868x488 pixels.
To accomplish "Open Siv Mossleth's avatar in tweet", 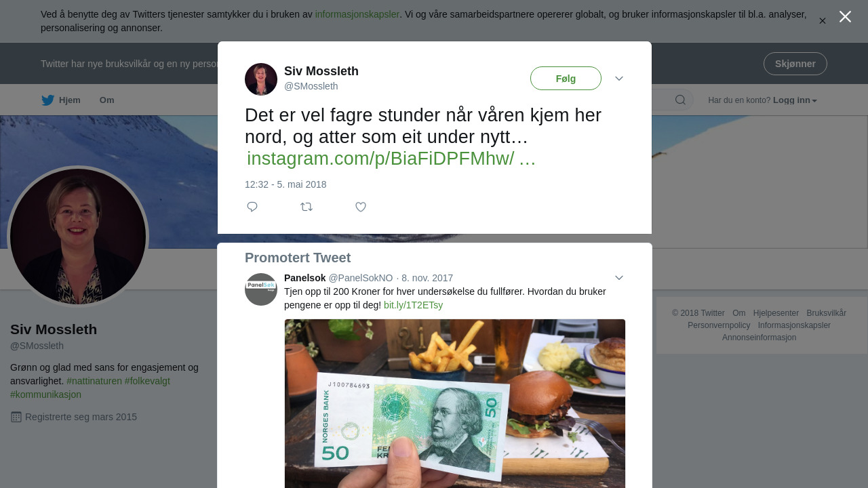I will pyautogui.click(x=261, y=79).
